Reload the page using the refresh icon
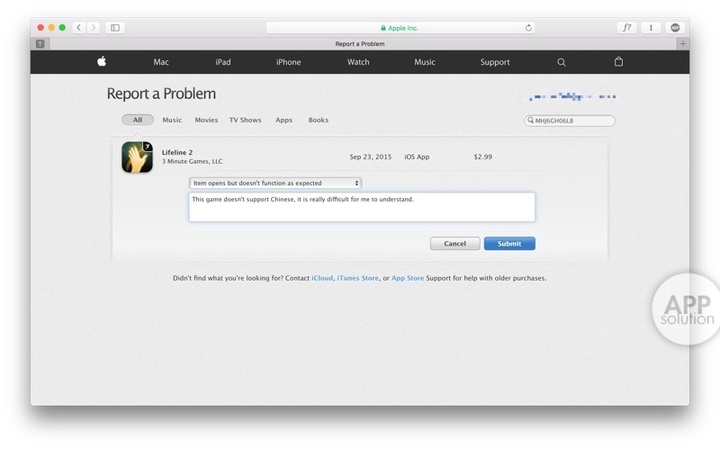Viewport: 720px width, 449px height. click(x=528, y=27)
